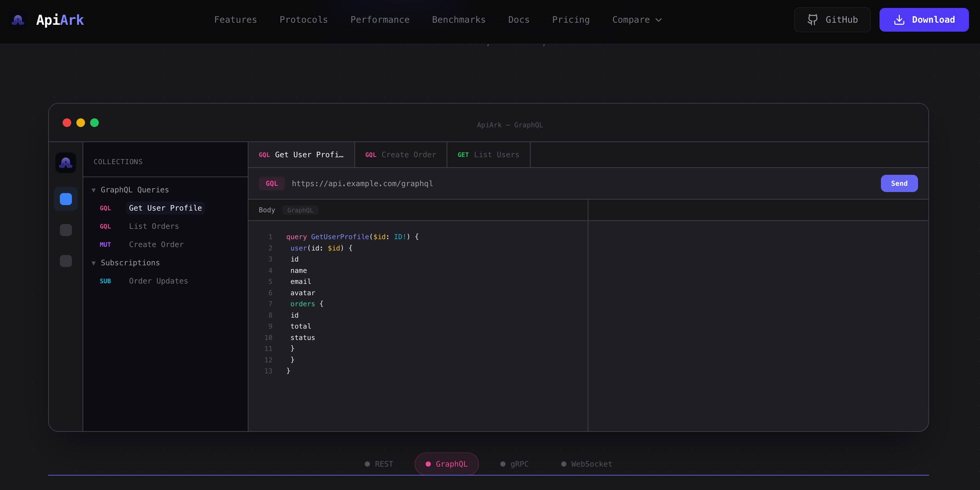Click the ApiArk logo icon in header

point(18,20)
